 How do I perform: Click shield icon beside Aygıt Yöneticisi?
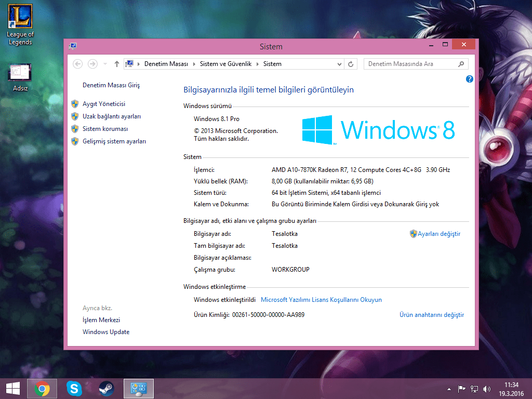75,104
